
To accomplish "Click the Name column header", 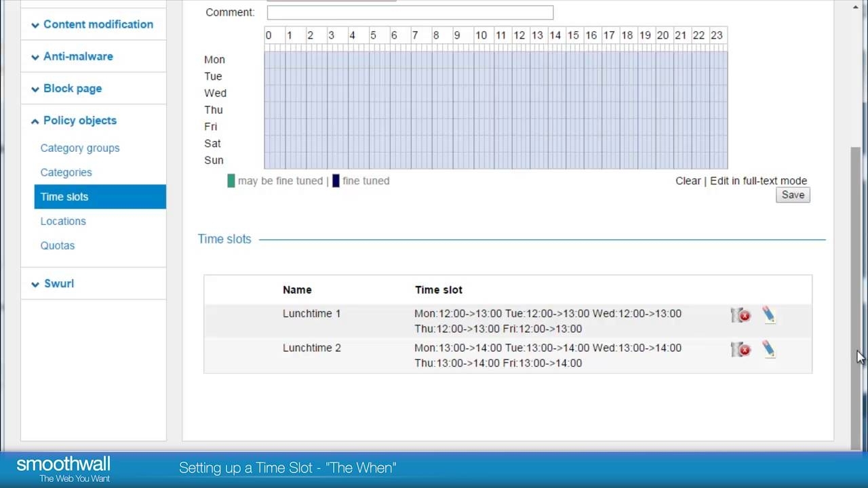I will [297, 289].
